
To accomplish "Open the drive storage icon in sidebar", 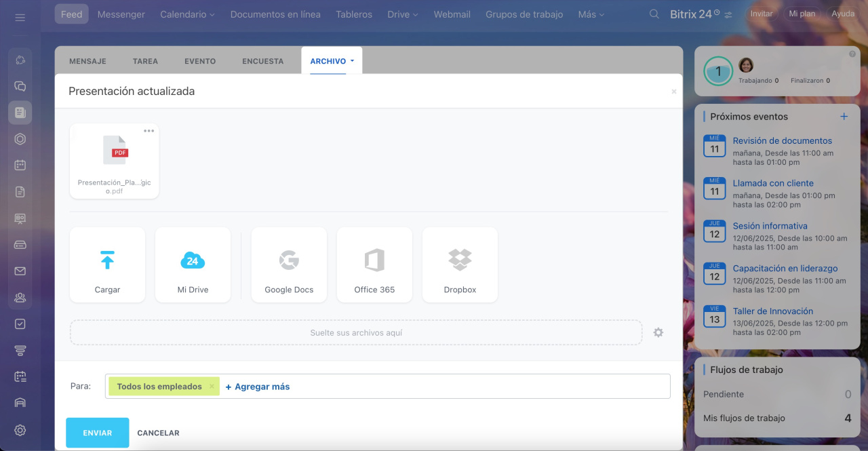I will tap(20, 245).
